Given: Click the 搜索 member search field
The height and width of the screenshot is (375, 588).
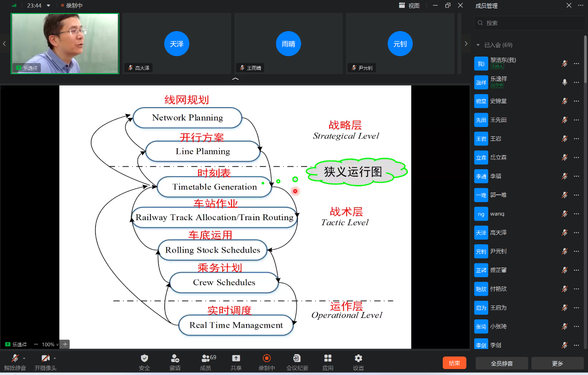Looking at the screenshot, I should (x=529, y=22).
